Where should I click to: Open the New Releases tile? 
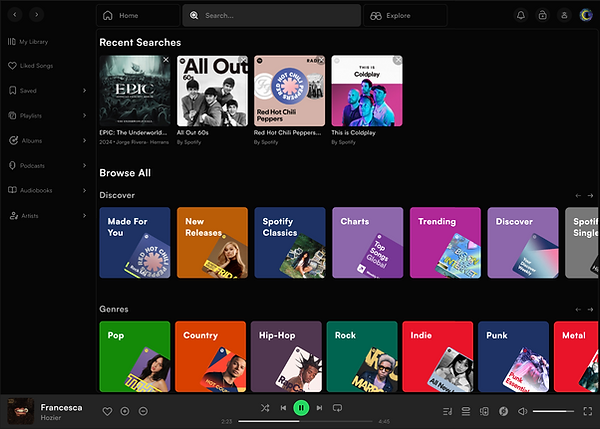212,243
